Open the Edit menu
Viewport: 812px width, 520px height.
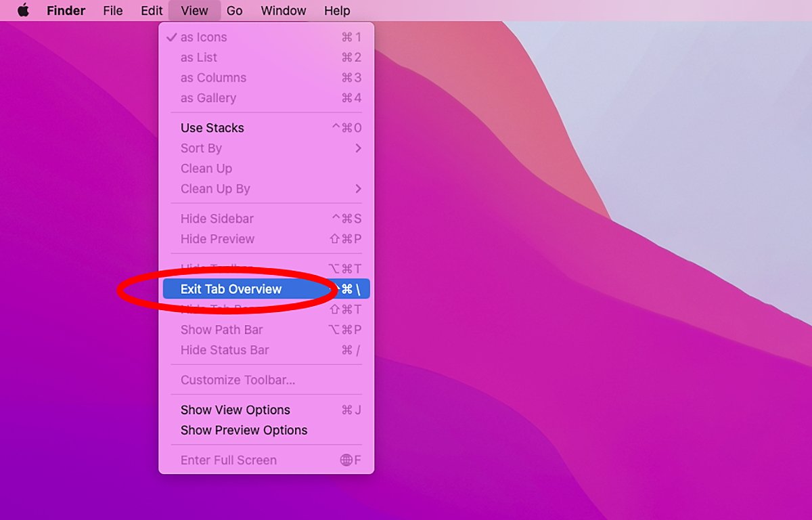[152, 11]
